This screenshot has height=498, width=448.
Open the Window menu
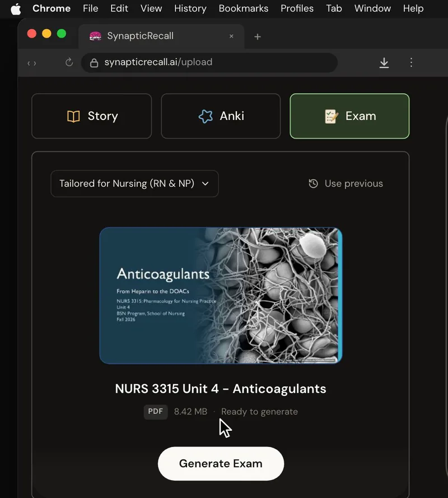click(372, 8)
